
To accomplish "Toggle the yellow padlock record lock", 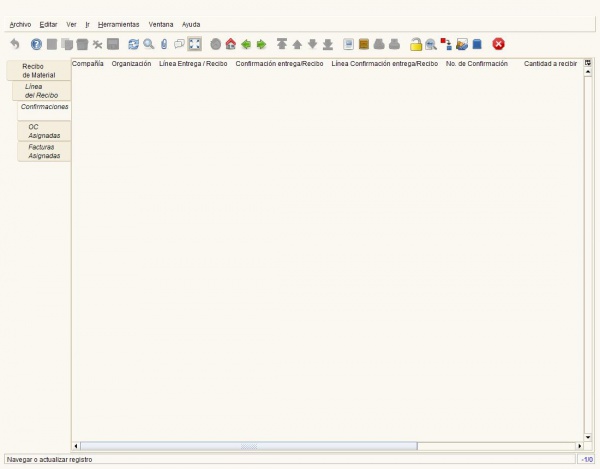I will [416, 44].
